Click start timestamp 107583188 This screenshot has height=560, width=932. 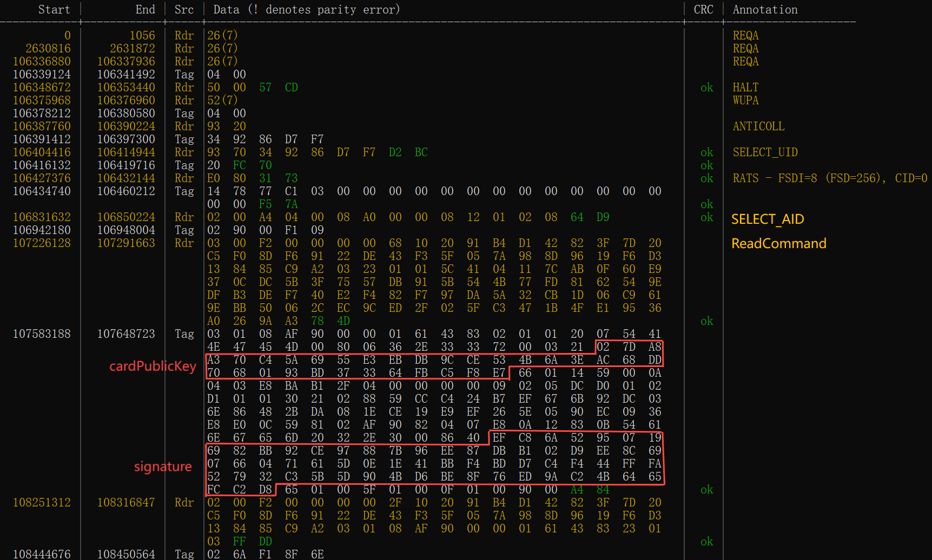(x=42, y=334)
